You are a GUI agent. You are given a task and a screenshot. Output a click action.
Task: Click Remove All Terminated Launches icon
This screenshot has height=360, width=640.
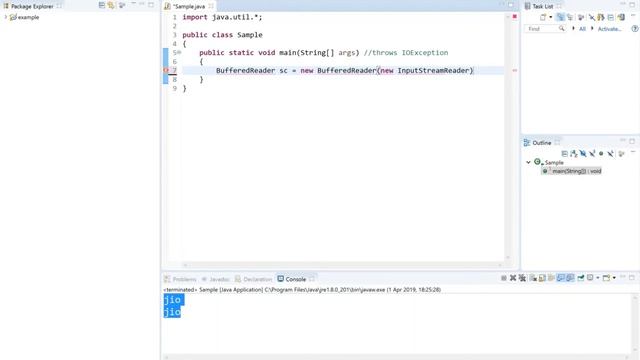coord(522,278)
